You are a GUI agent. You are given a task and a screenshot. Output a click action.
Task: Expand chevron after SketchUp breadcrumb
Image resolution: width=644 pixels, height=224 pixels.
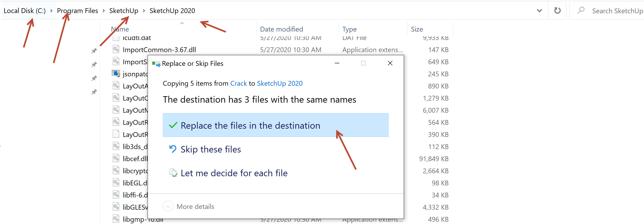click(x=144, y=11)
